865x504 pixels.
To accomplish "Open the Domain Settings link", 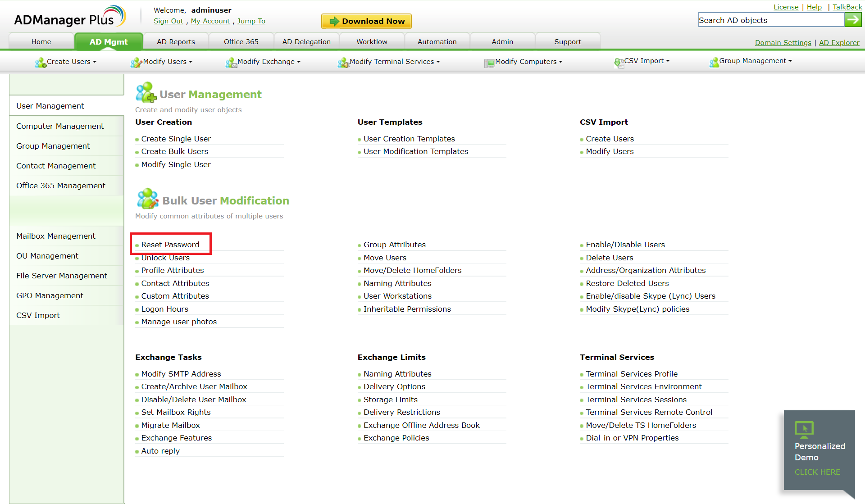I will coord(783,42).
